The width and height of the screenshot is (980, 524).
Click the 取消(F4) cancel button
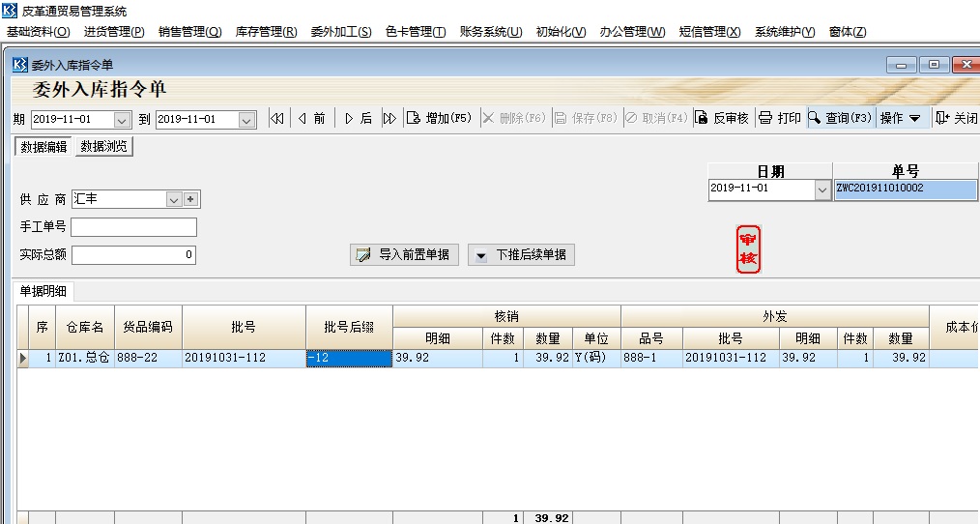click(657, 118)
